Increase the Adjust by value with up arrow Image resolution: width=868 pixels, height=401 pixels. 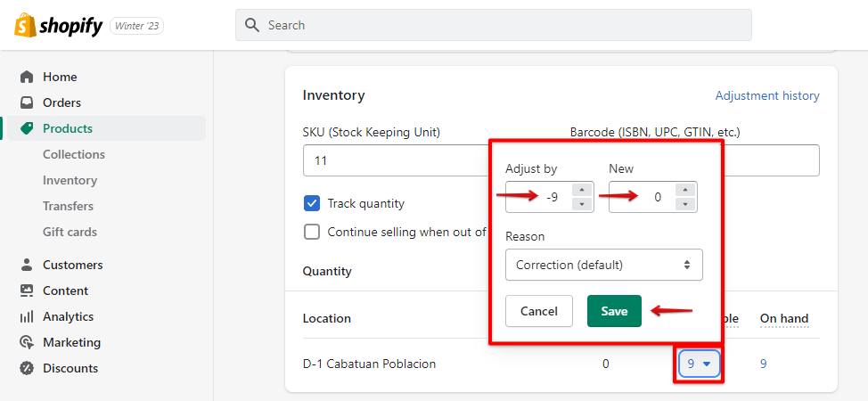tap(581, 190)
